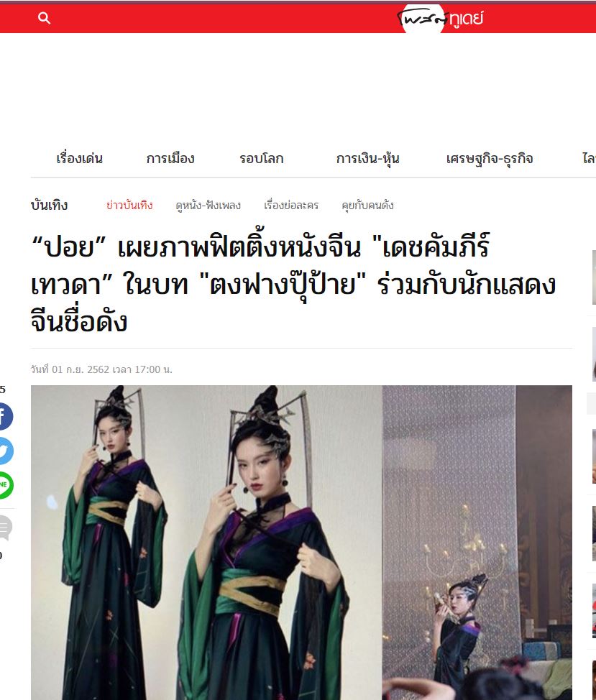The image size is (596, 700).
Task: Select the คุยกับคนดัง tab
Action: pyautogui.click(x=367, y=206)
